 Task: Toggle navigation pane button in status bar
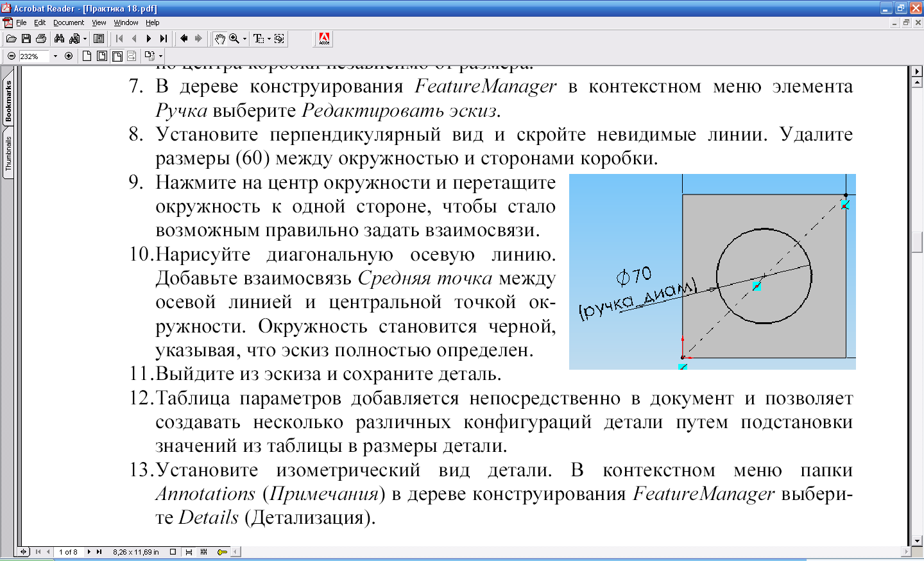(24, 552)
